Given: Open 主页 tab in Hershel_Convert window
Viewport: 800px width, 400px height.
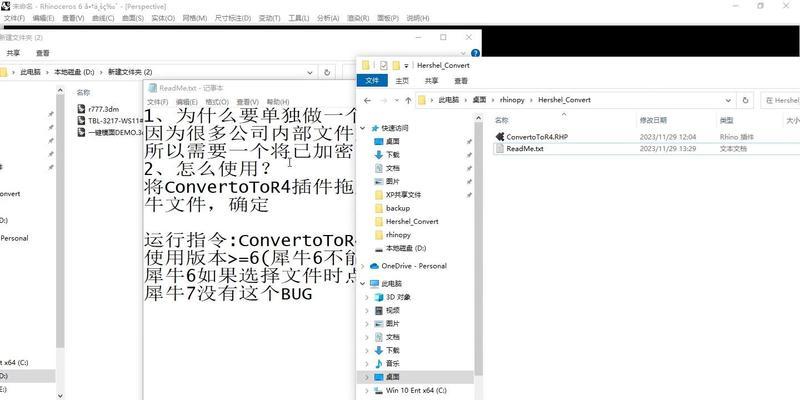Looking at the screenshot, I should (402, 81).
